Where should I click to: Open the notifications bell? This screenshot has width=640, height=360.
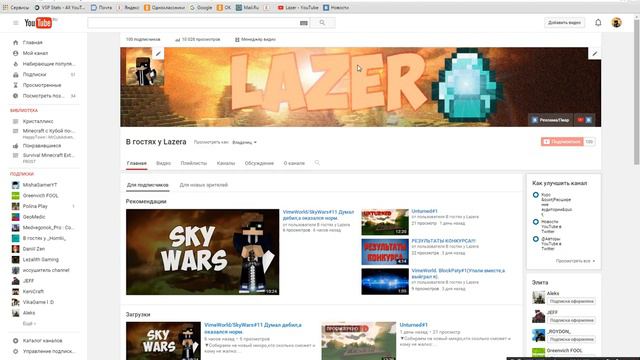[598, 23]
